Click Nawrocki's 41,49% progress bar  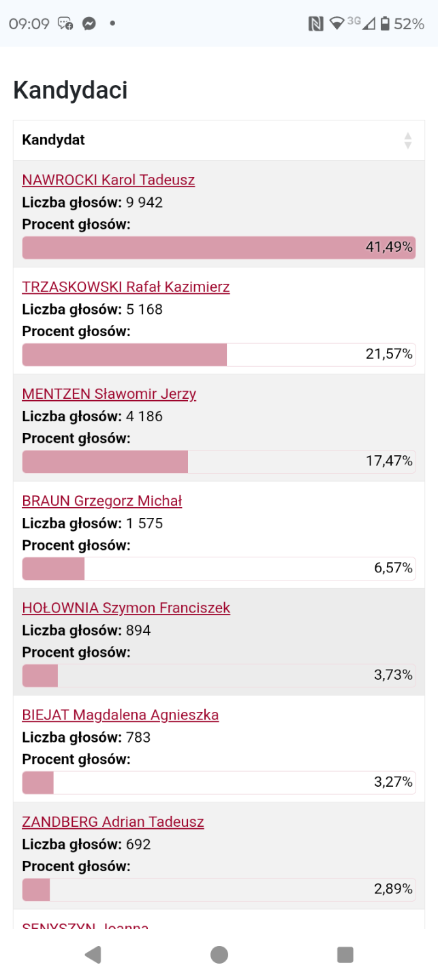click(x=219, y=248)
